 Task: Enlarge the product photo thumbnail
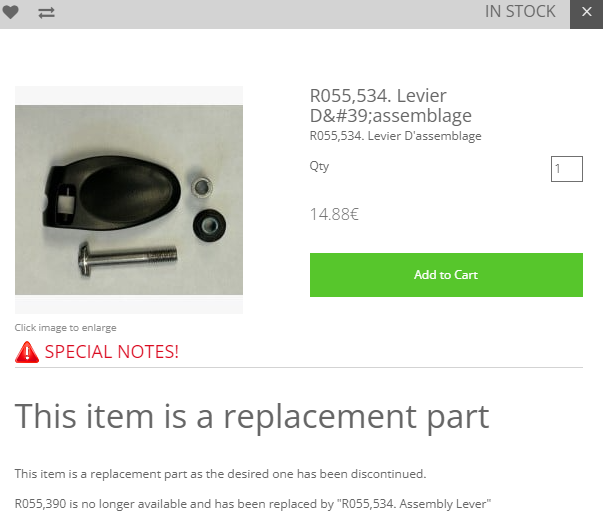pos(129,200)
